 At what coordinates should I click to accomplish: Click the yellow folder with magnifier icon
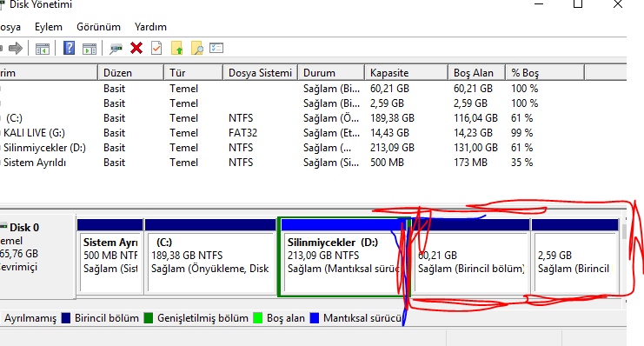click(196, 48)
